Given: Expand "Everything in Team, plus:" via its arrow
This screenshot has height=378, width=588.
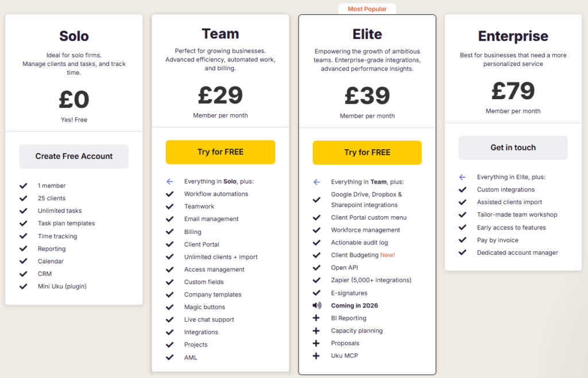Looking at the screenshot, I should point(316,182).
